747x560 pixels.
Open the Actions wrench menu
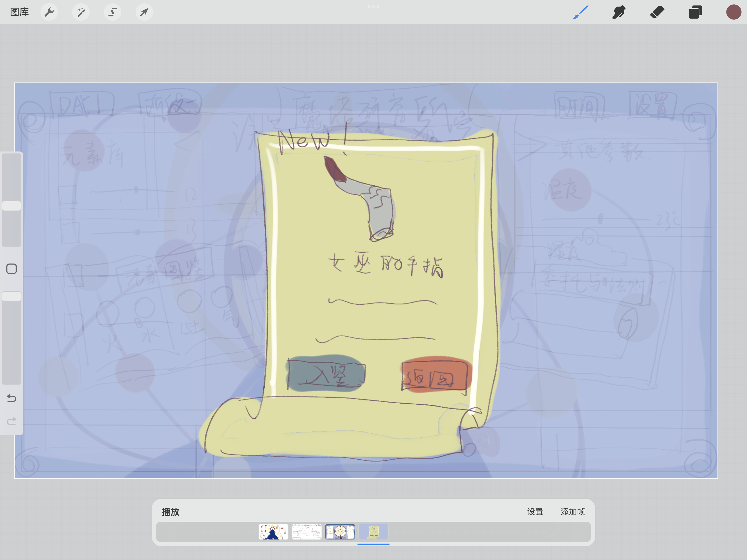49,13
